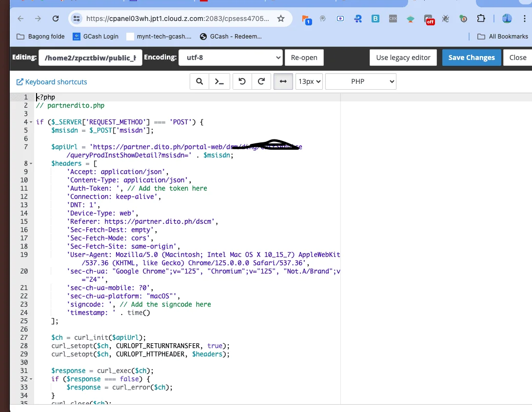Open the editor search (magnifier) tool

click(x=199, y=81)
